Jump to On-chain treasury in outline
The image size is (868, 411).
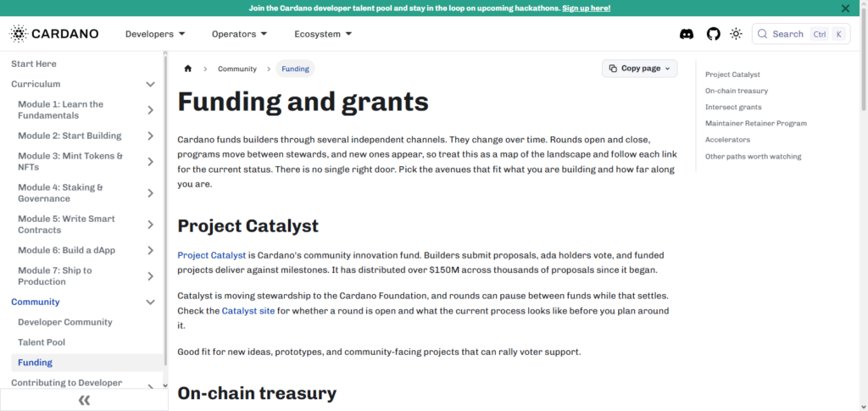737,91
